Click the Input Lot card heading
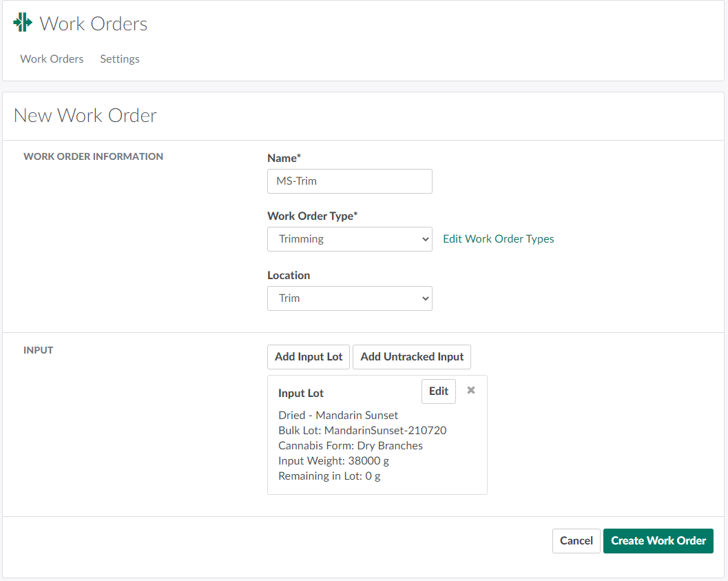The image size is (728, 581). pos(301,394)
